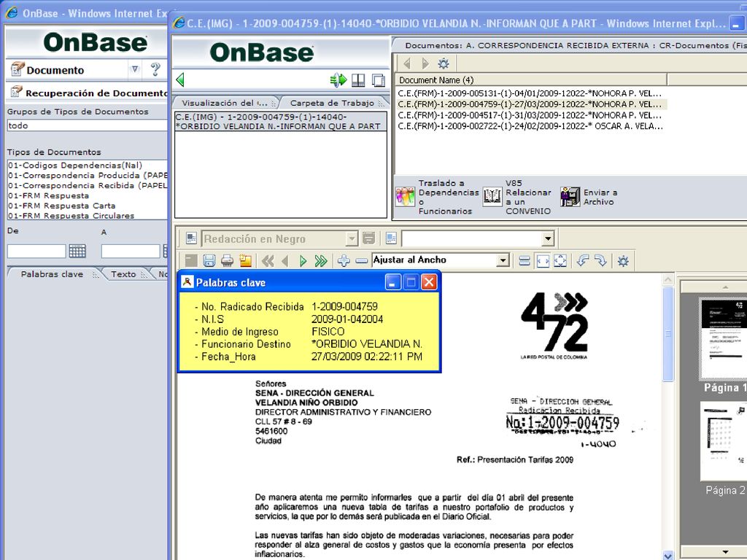Rotate the document counterclockwise
Image resolution: width=747 pixels, height=560 pixels.
point(583,260)
